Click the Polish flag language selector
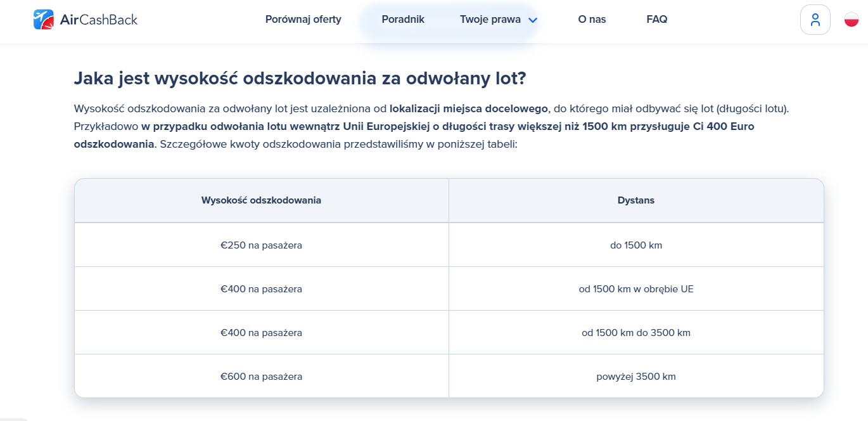The height and width of the screenshot is (421, 868). [851, 20]
